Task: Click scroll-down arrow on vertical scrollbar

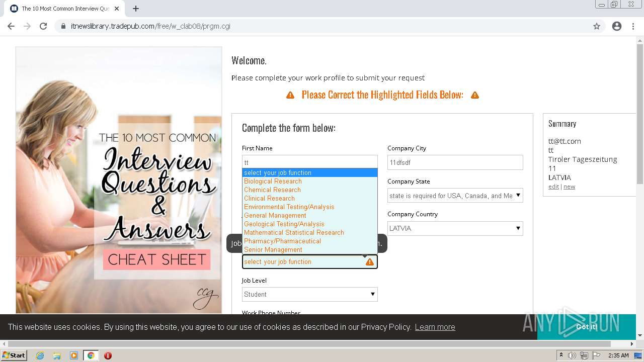Action: point(639,335)
